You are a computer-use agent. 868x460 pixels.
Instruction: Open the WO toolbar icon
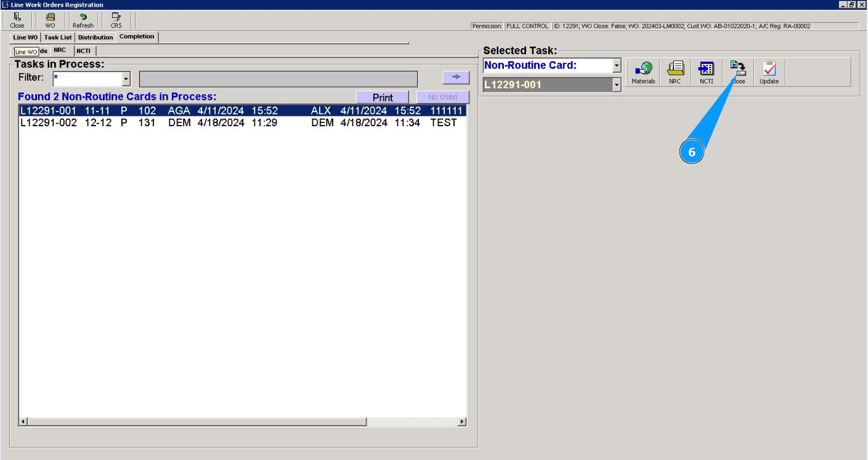point(50,20)
